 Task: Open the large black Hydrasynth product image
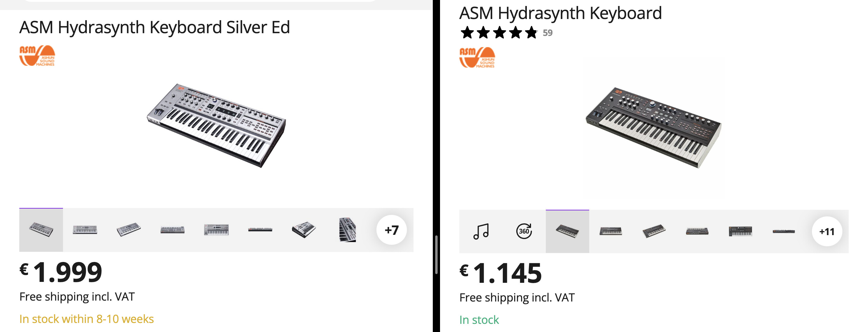[x=654, y=126]
